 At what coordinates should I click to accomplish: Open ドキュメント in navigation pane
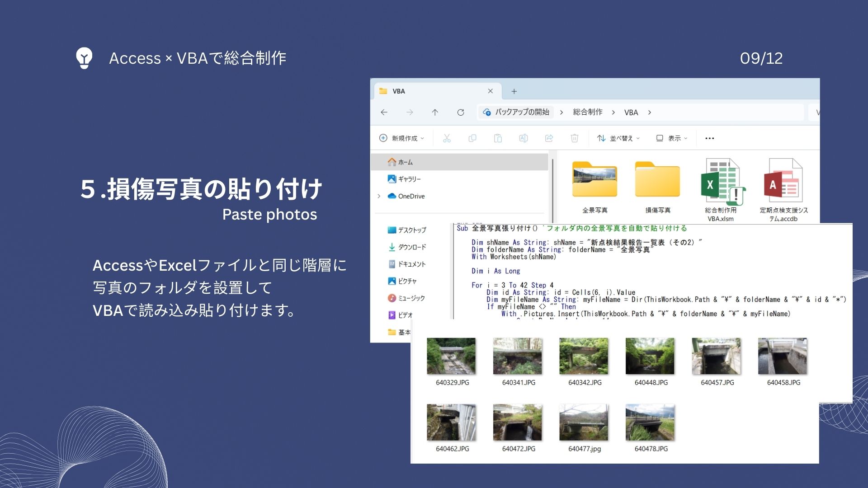coord(407,264)
